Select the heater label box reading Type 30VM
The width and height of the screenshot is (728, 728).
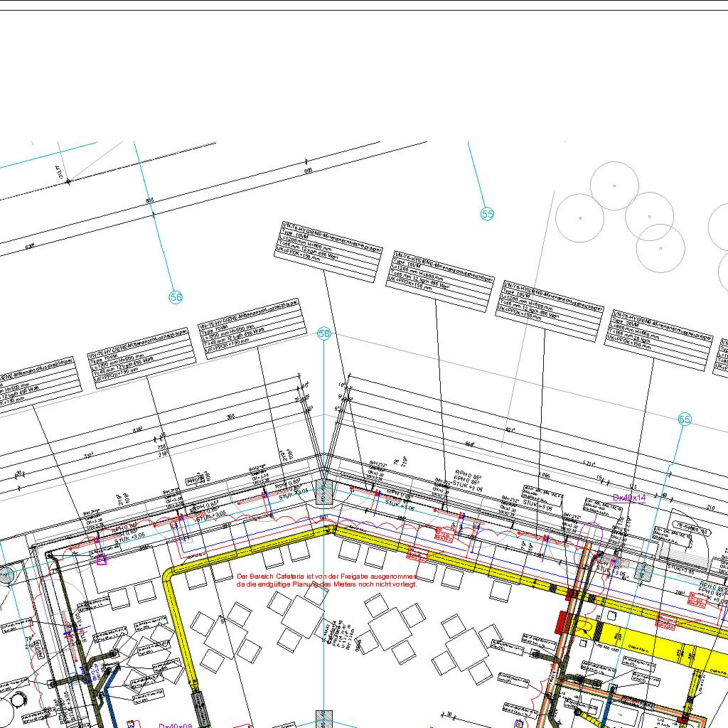[x=659, y=341]
